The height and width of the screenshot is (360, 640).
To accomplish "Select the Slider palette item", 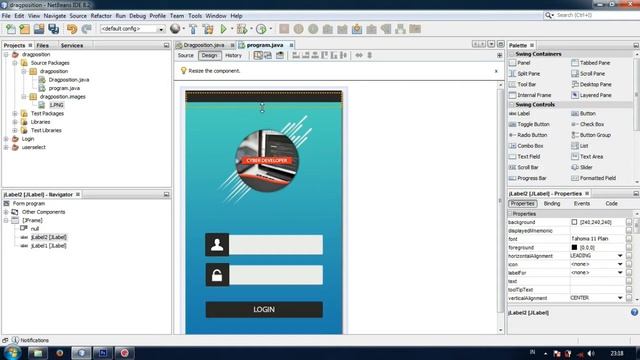I will pos(582,167).
